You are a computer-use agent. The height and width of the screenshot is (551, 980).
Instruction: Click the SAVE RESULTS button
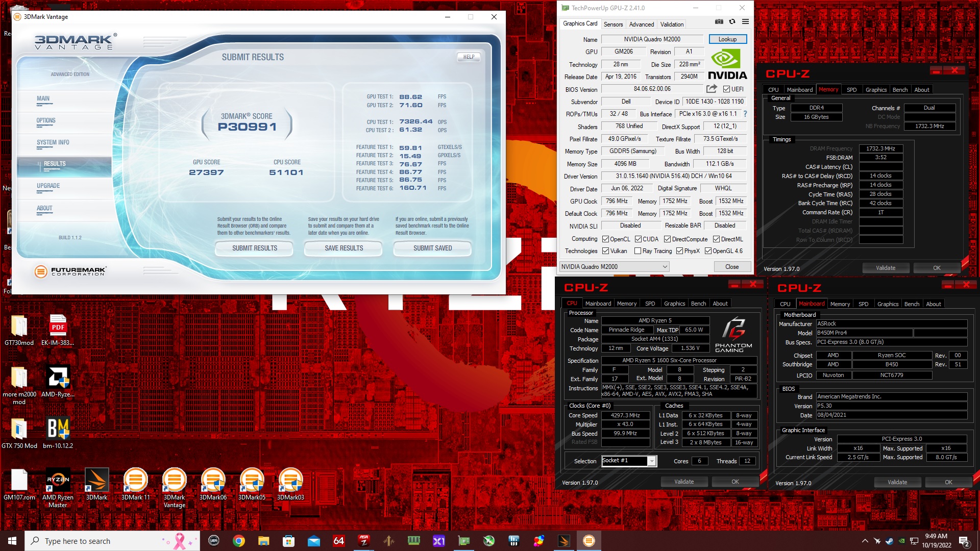coord(344,248)
